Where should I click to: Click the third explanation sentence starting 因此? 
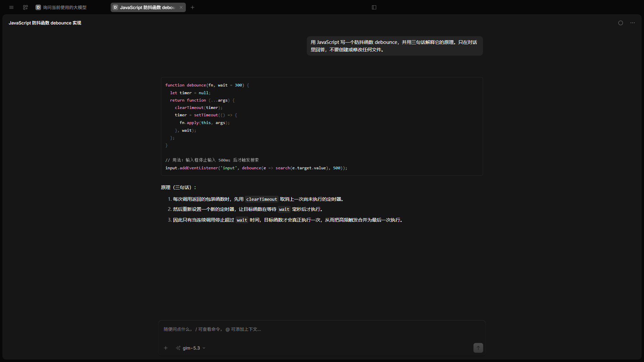click(x=288, y=220)
